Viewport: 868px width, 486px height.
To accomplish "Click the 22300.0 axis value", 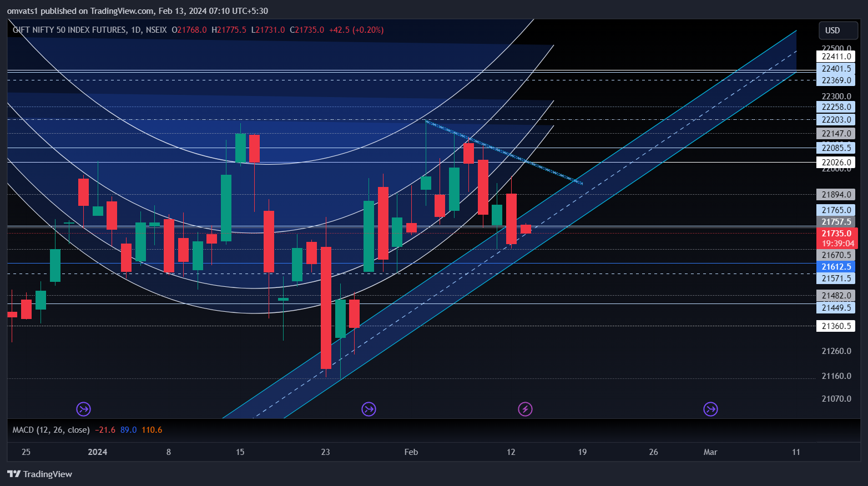I will coord(836,97).
